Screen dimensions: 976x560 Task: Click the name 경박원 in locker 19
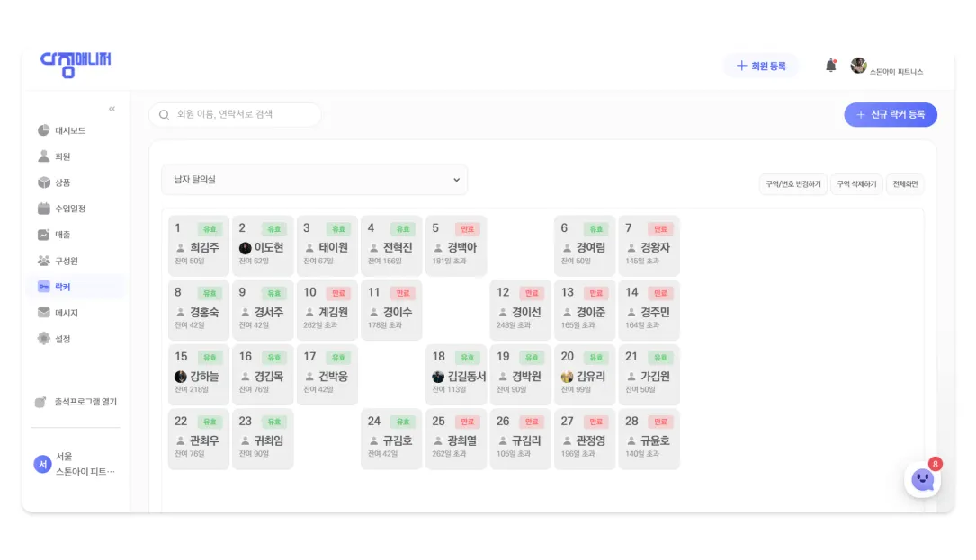pyautogui.click(x=526, y=377)
